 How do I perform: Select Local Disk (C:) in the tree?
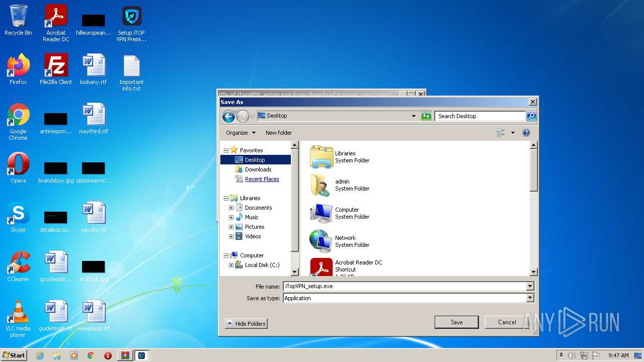262,265
